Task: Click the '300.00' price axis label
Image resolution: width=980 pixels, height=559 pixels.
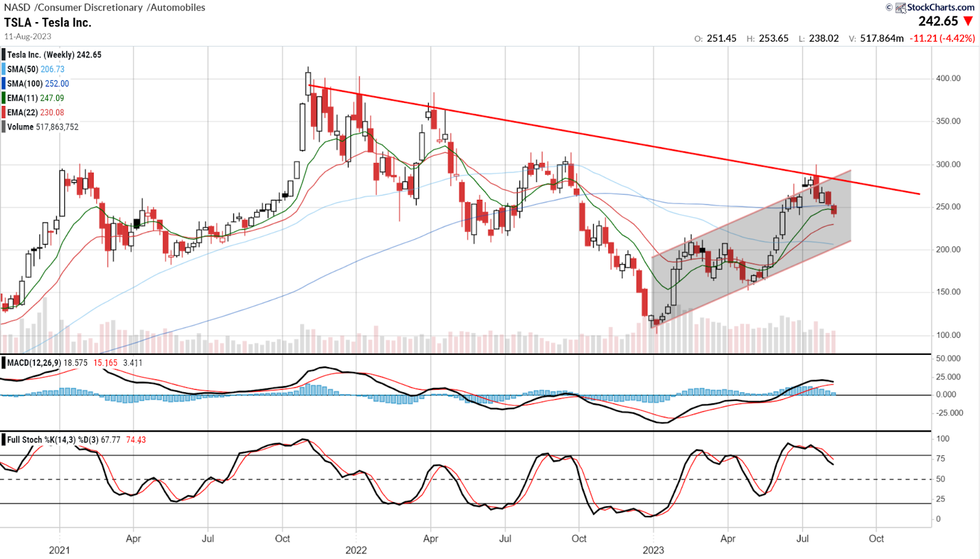Action: [948, 164]
